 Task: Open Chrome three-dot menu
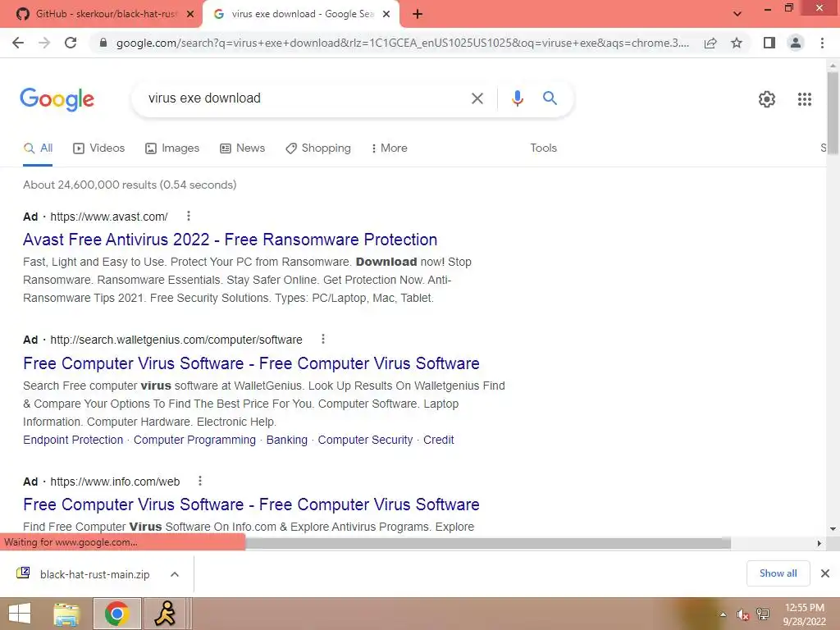(x=822, y=43)
